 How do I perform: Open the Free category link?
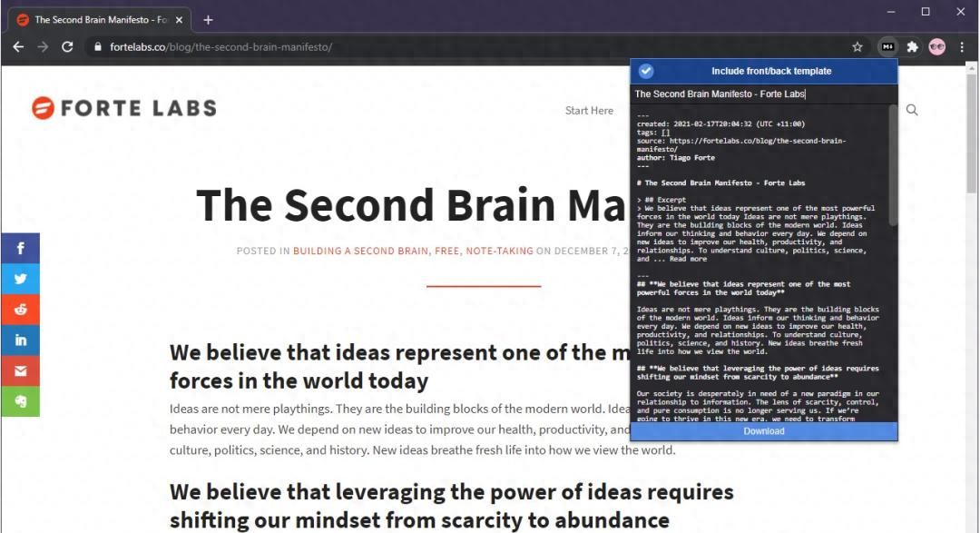click(x=446, y=251)
